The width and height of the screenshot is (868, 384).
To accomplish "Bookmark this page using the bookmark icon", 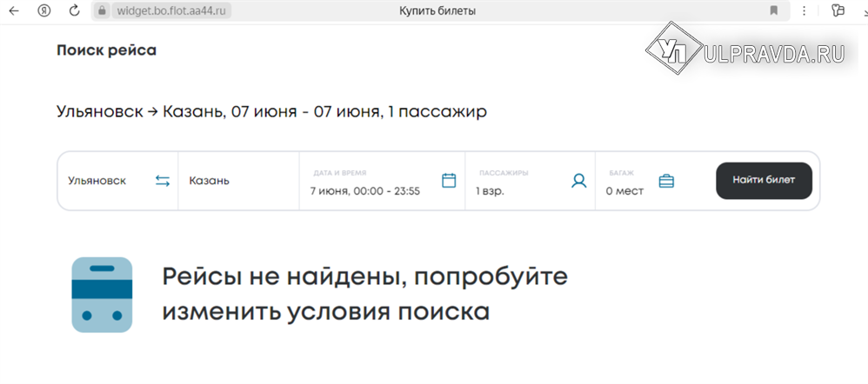I will pyautogui.click(x=773, y=10).
